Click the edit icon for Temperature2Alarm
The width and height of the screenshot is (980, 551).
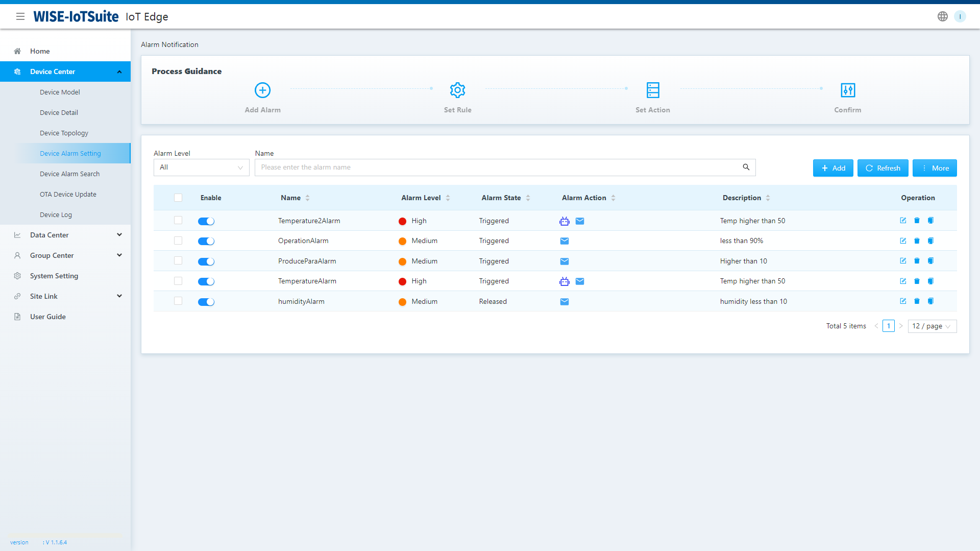coord(903,221)
